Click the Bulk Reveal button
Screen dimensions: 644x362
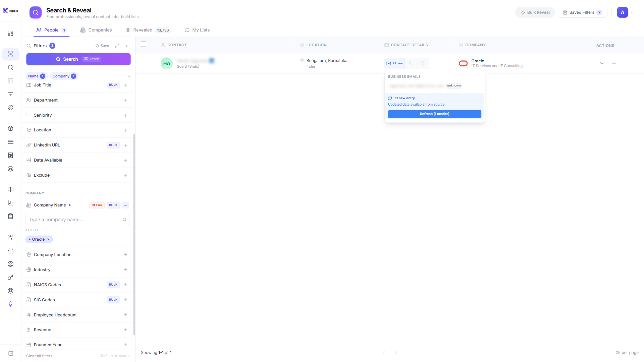tap(535, 12)
